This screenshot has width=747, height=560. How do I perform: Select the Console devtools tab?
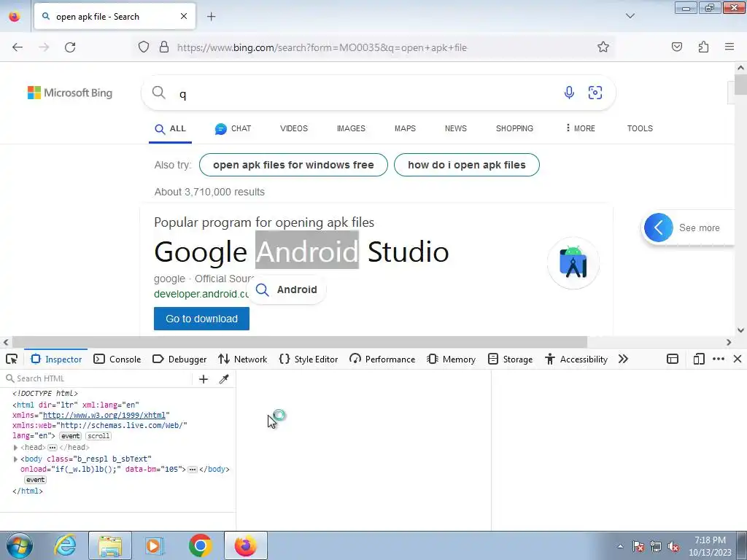(117, 359)
